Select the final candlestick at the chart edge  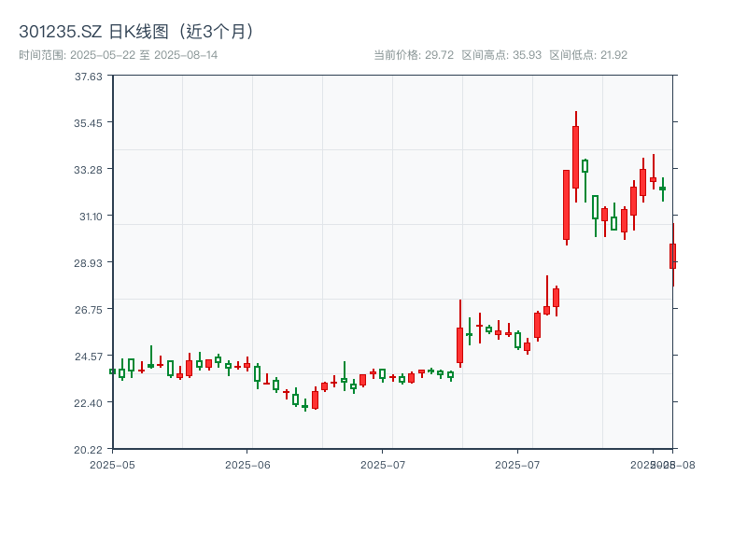point(671,254)
